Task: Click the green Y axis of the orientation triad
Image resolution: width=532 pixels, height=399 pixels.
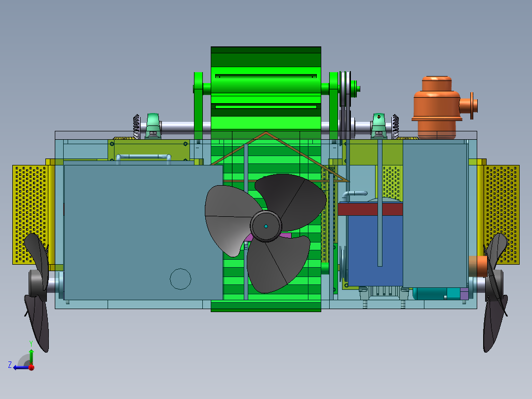Action: tap(31, 357)
